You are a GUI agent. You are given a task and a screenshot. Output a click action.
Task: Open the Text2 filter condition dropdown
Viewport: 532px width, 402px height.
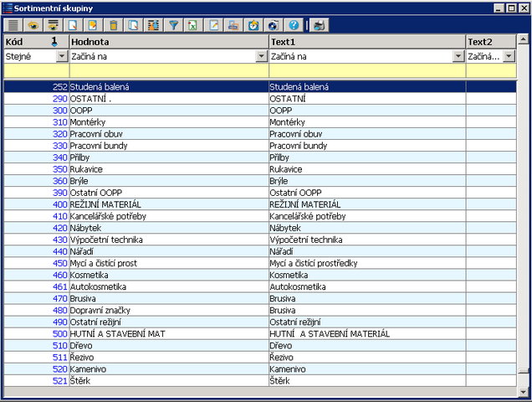click(x=509, y=56)
